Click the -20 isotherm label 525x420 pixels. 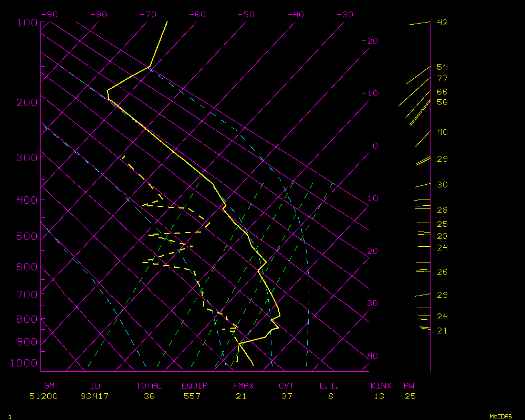click(x=370, y=41)
